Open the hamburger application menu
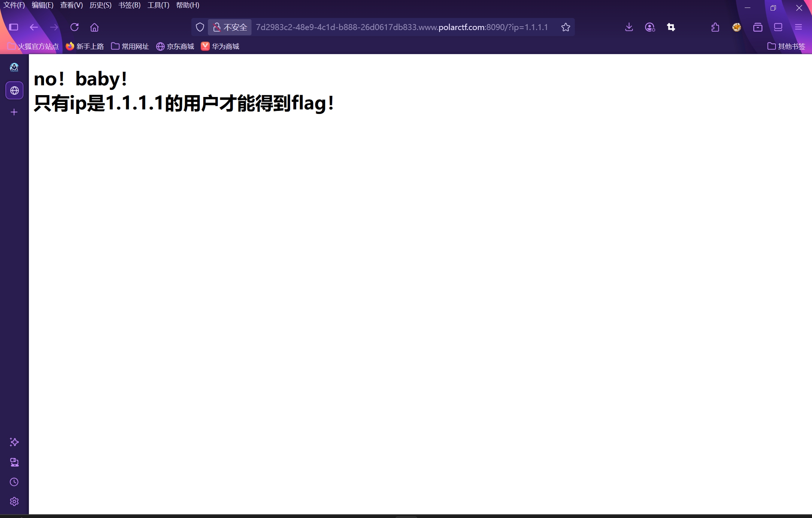 coord(798,27)
